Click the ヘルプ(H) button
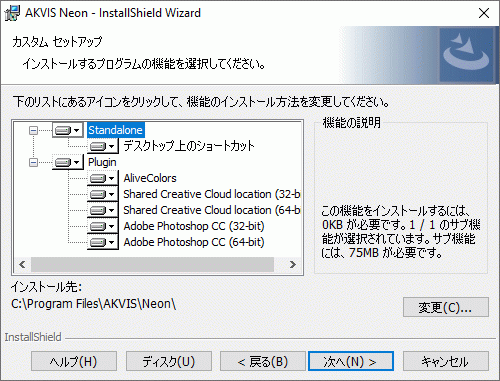This screenshot has height=381, width=500. (x=74, y=361)
